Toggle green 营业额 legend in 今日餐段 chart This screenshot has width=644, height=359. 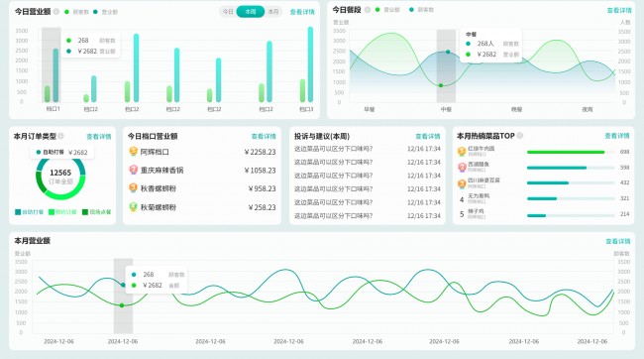pyautogui.click(x=387, y=10)
